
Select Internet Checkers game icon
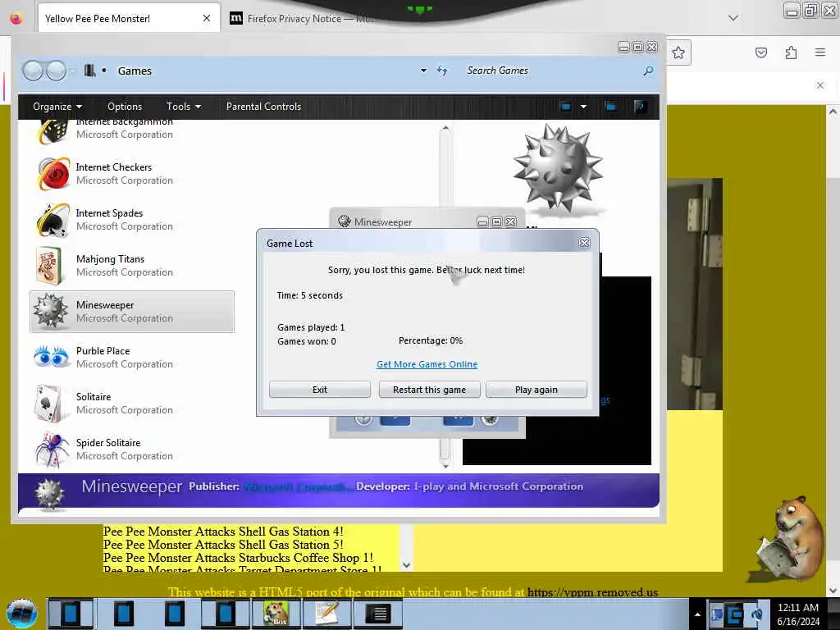(53, 174)
